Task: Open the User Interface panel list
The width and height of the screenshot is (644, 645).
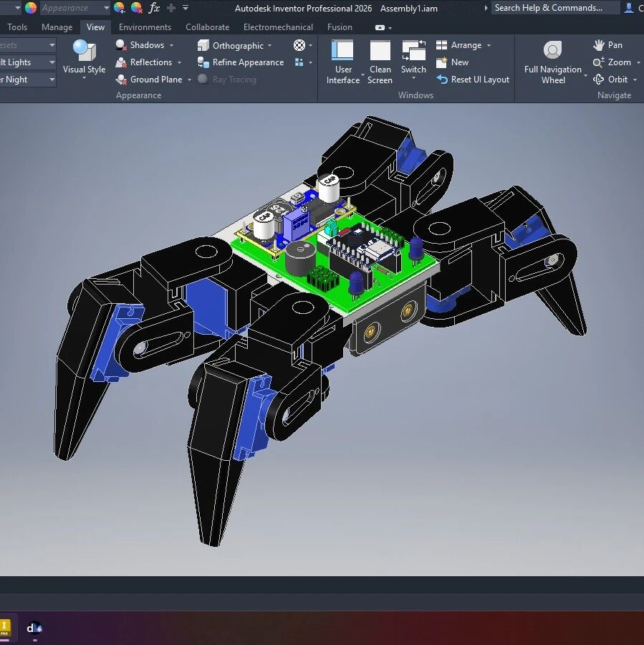Action: coord(343,62)
